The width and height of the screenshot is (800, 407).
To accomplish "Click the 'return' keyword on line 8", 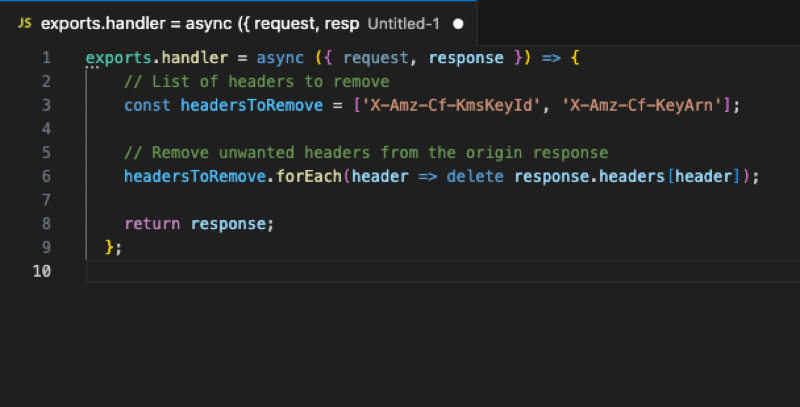I will tap(152, 224).
